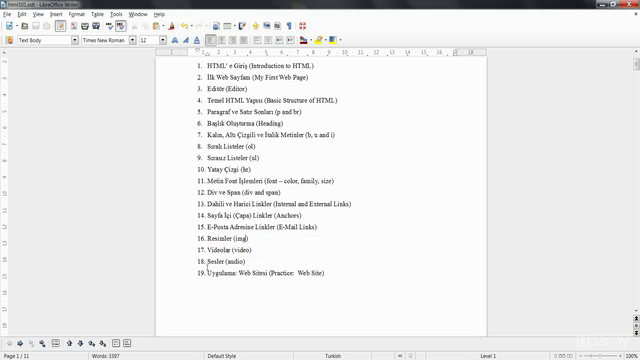Open the View menu
640x360 pixels.
[38, 14]
